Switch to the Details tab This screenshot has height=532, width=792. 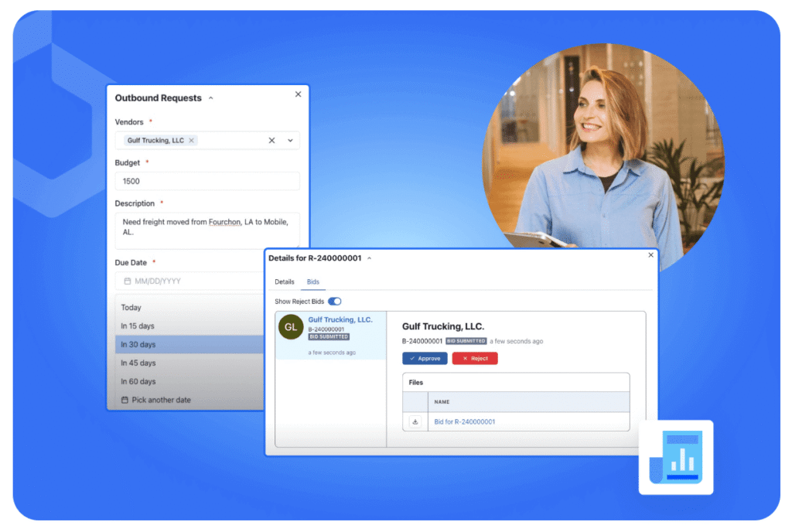point(285,282)
